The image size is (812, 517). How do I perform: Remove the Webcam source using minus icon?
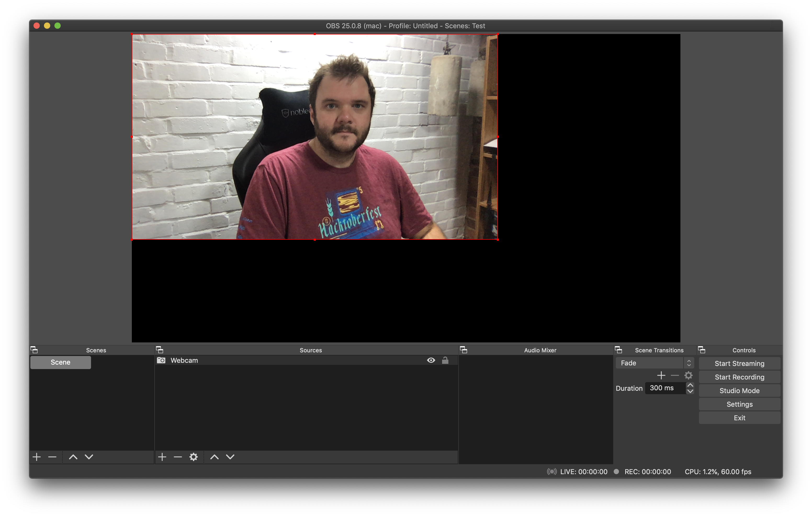[178, 457]
